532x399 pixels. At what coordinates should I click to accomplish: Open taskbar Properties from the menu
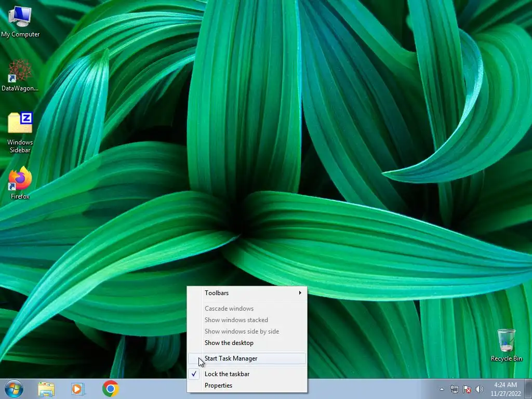(x=247, y=385)
